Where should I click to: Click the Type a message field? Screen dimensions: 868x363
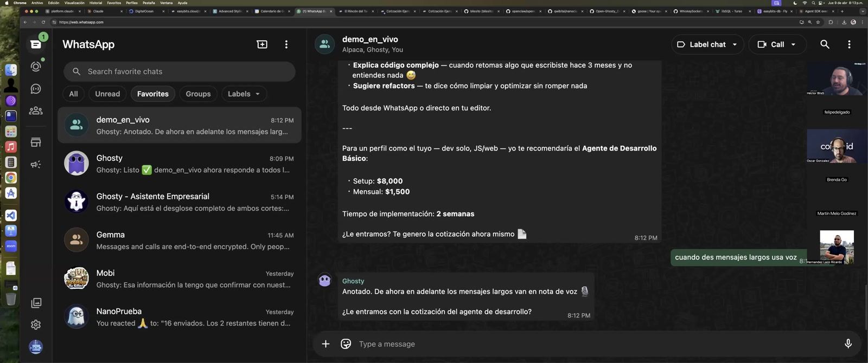tap(597, 343)
